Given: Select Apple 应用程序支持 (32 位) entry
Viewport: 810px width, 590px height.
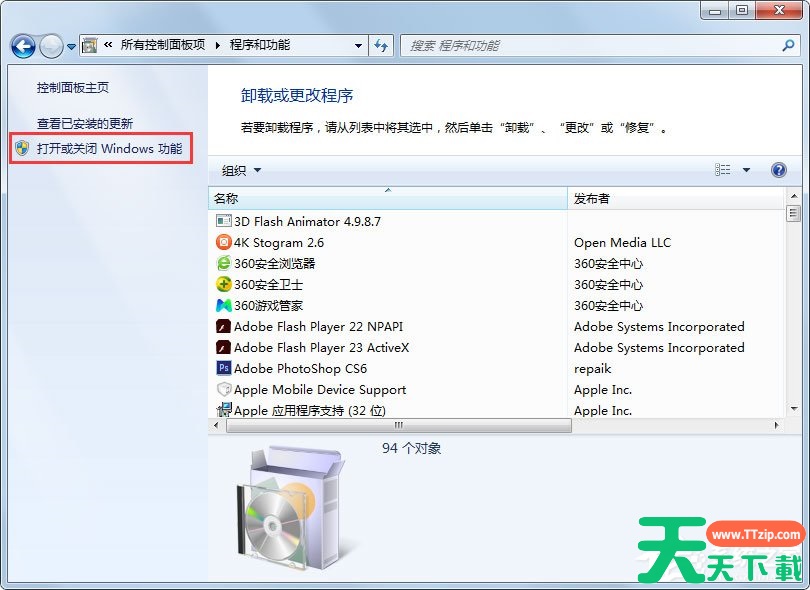Looking at the screenshot, I should [310, 410].
